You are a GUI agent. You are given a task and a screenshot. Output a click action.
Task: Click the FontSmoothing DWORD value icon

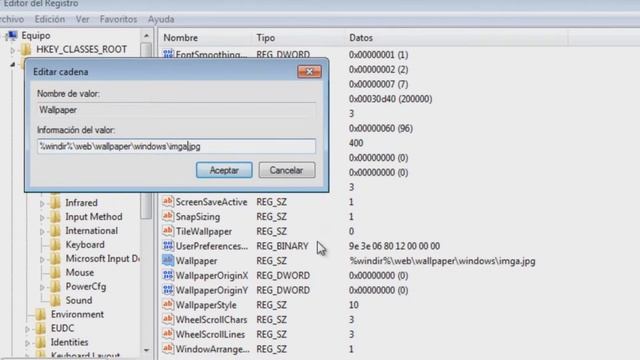tap(168, 54)
